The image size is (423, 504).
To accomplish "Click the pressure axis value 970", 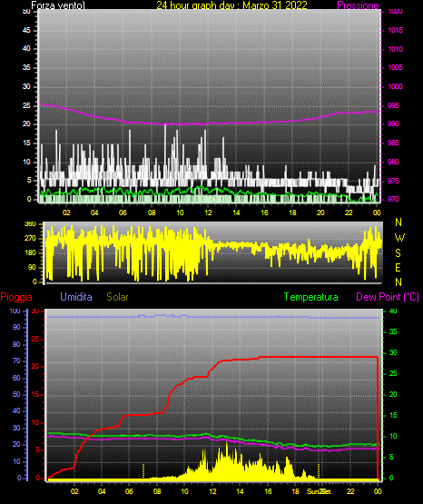I will click(x=393, y=199).
